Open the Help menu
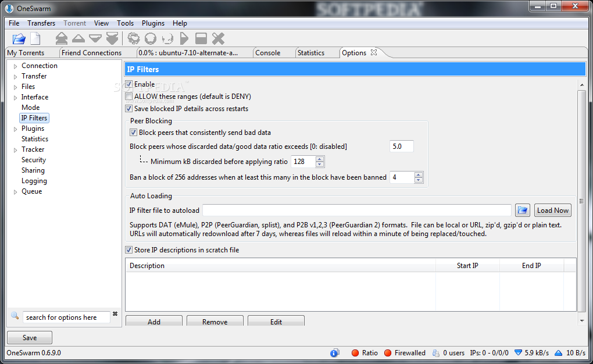 180,23
